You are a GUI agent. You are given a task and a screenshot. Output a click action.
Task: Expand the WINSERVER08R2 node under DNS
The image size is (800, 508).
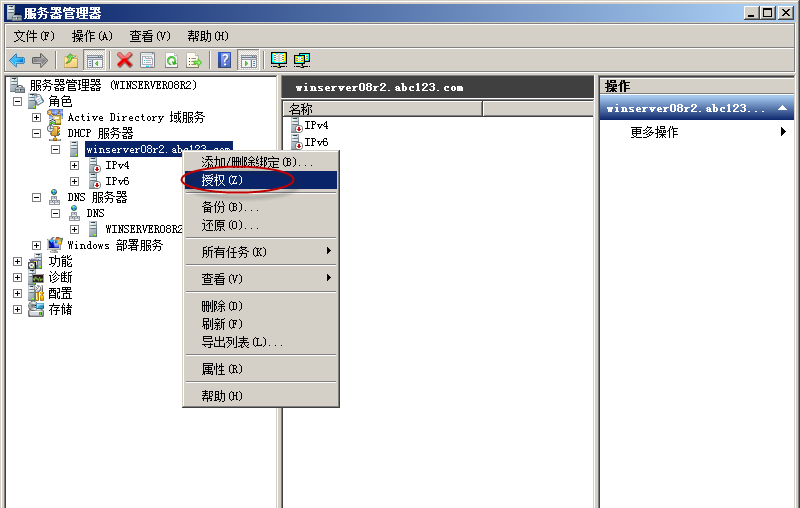[x=74, y=229]
